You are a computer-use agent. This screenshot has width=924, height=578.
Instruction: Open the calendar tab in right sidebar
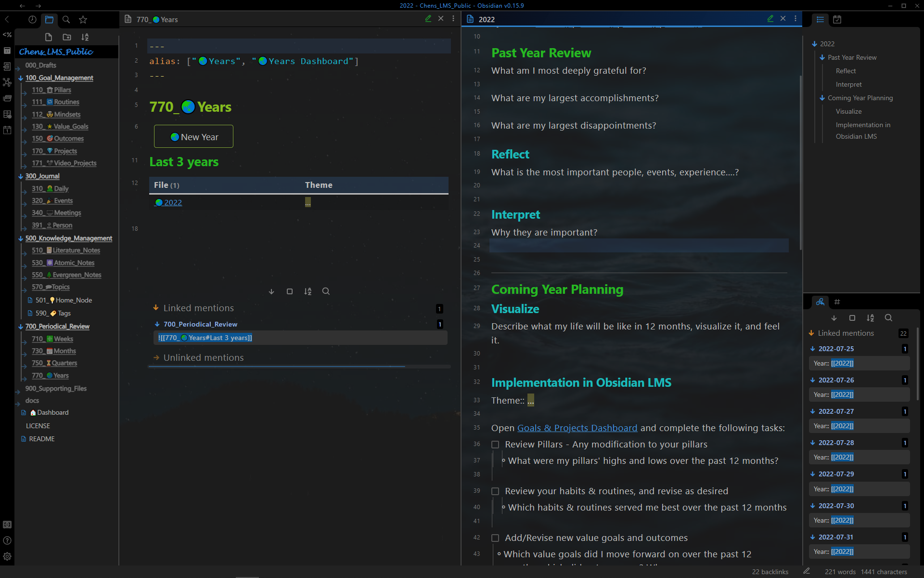[x=837, y=20]
